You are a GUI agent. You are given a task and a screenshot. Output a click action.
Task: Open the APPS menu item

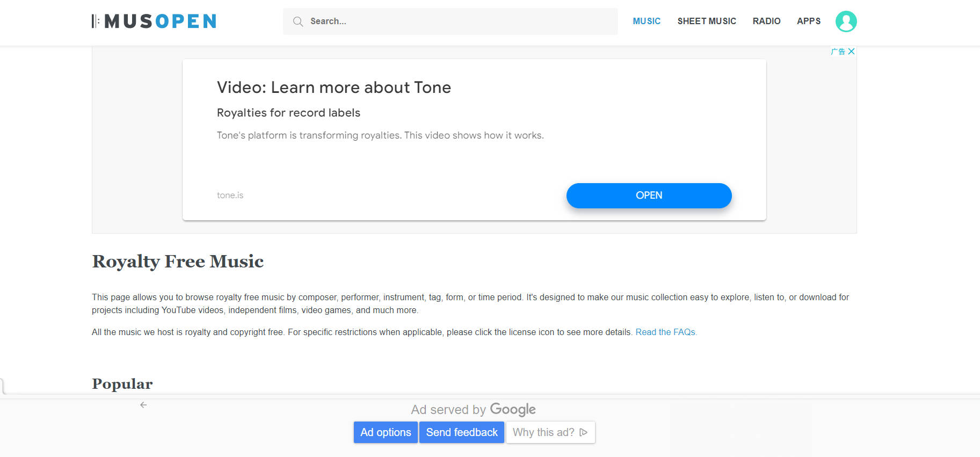(x=809, y=21)
